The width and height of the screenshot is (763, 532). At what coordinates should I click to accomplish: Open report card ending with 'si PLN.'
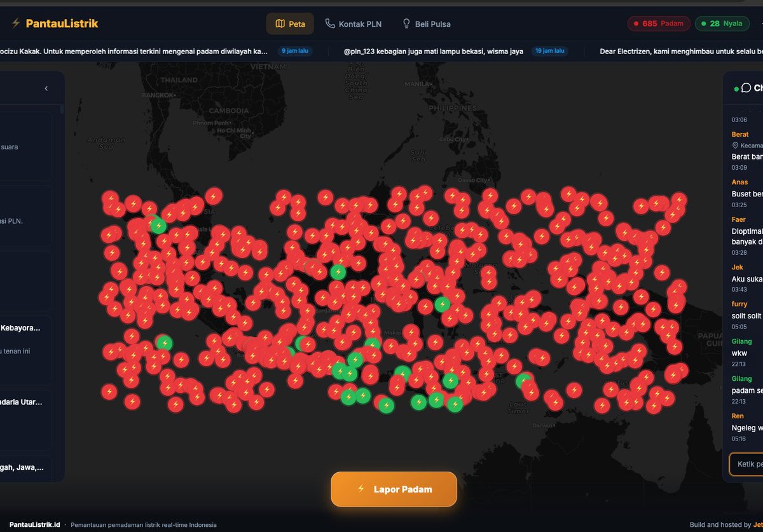[x=25, y=215]
